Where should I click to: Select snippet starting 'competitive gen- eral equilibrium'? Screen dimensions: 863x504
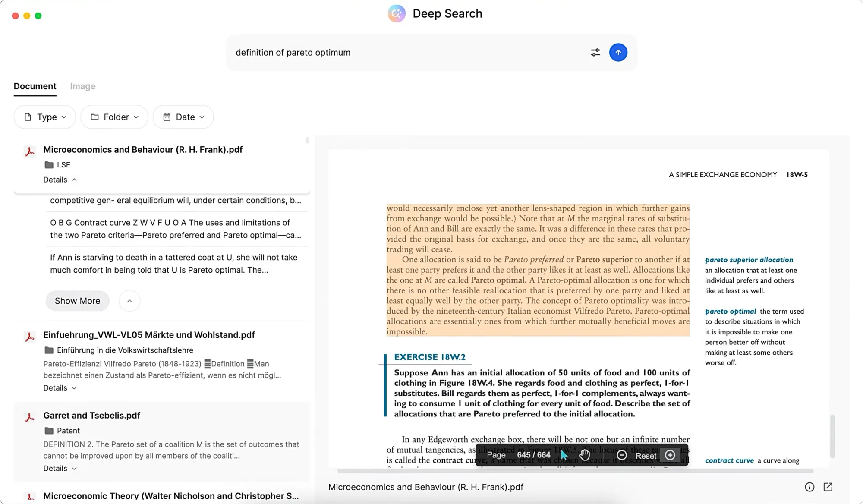point(176,200)
